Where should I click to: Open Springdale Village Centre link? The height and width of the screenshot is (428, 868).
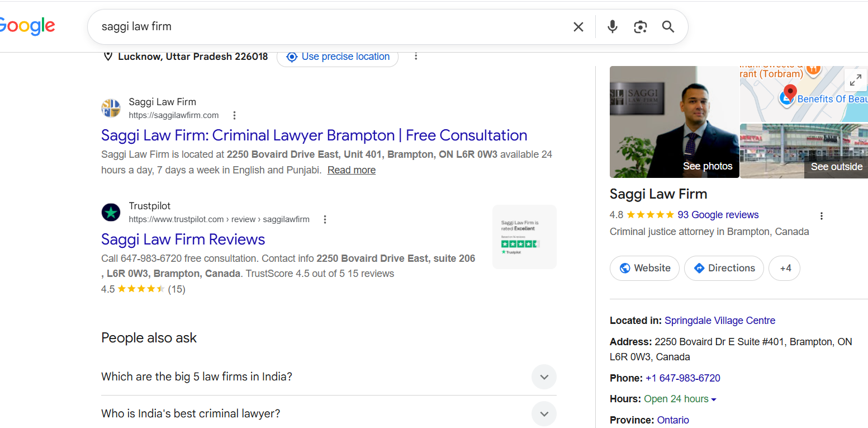click(x=720, y=321)
